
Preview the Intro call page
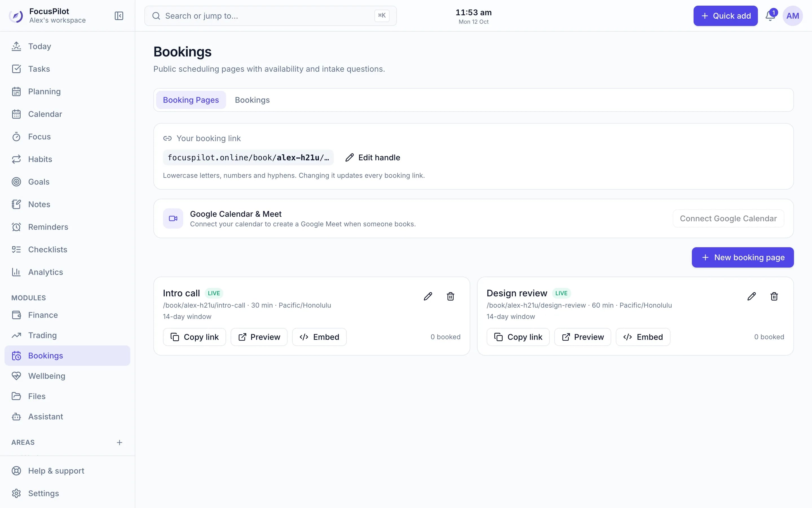pyautogui.click(x=259, y=337)
